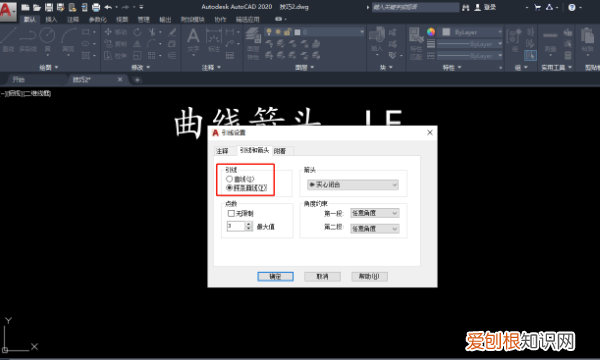The width and height of the screenshot is (600, 360).
Task: Open the AutoCAD application menu logo
Action: coord(8,10)
